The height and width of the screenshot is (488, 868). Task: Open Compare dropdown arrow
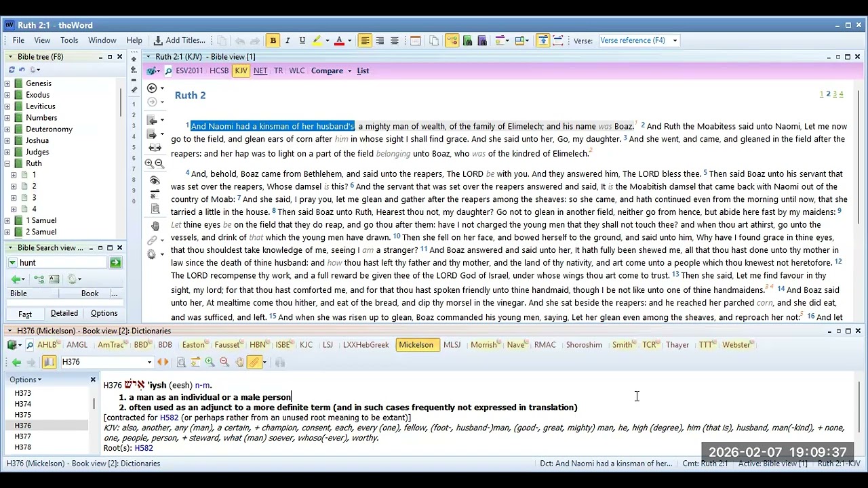click(x=350, y=71)
